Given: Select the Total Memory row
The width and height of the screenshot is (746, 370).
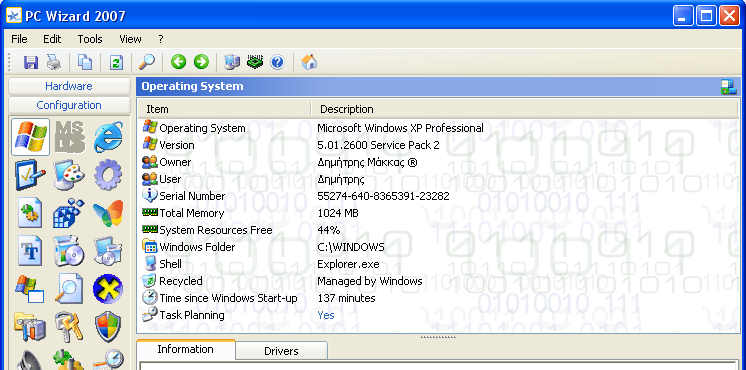Looking at the screenshot, I should click(x=438, y=213).
